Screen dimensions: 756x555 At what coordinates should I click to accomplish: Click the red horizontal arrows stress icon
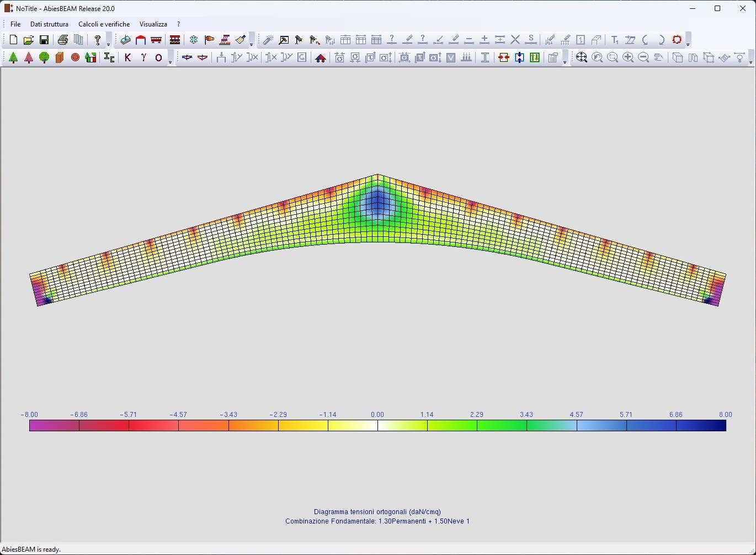click(503, 57)
